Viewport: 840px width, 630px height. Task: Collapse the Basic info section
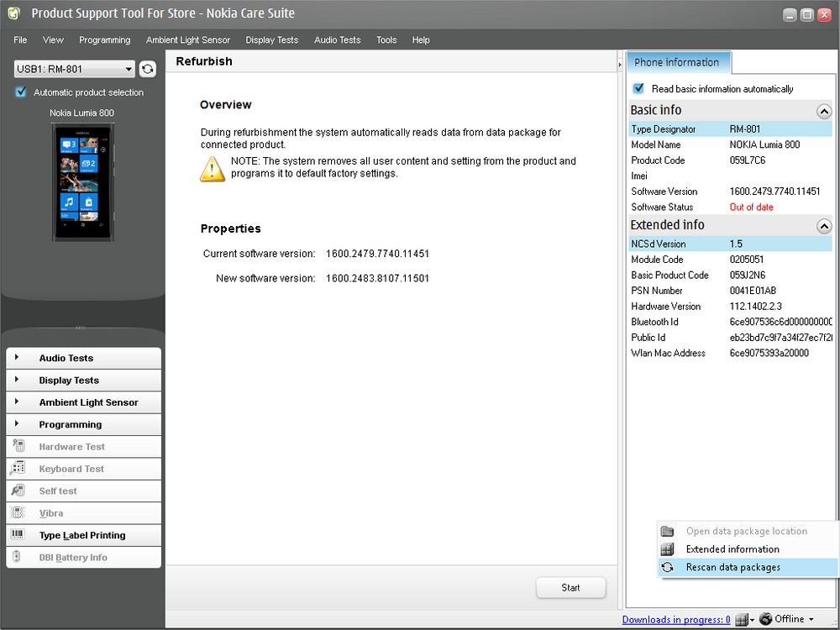(824, 111)
